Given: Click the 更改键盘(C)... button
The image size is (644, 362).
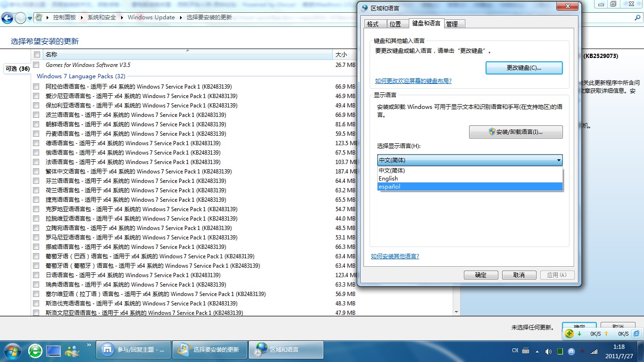Looking at the screenshot, I should 524,68.
